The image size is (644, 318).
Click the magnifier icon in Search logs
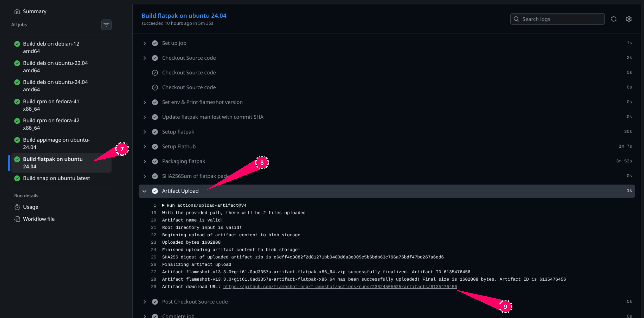coord(516,19)
